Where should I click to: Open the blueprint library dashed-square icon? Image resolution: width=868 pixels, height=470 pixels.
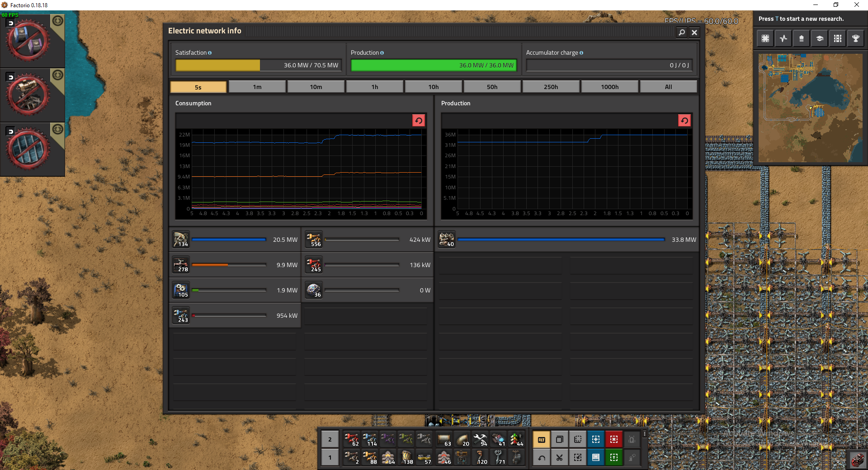[x=765, y=38]
